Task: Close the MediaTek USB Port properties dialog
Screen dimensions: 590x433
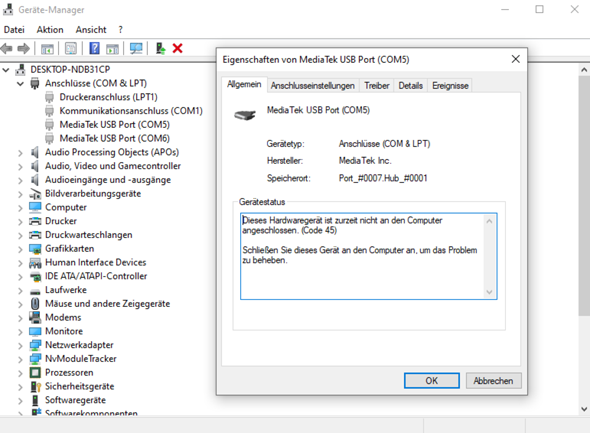Action: (516, 59)
